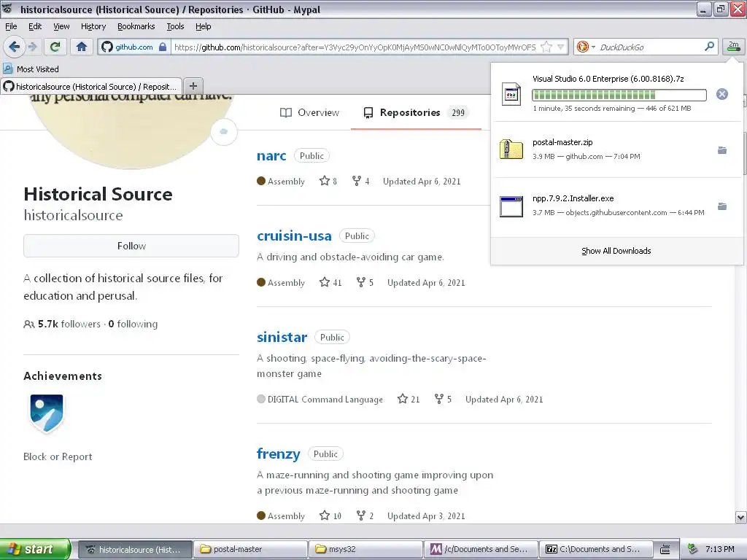View cruisin-usa 5 forks

coord(365,282)
